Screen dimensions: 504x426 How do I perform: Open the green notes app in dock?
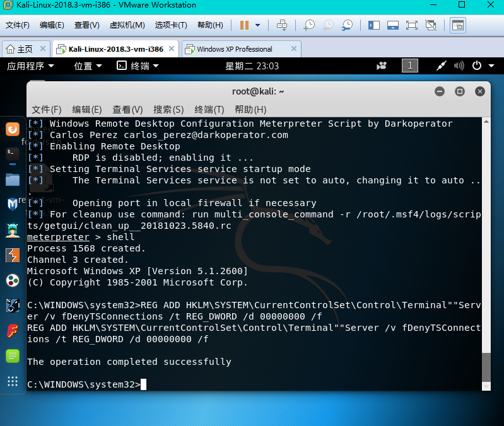coord(13,356)
